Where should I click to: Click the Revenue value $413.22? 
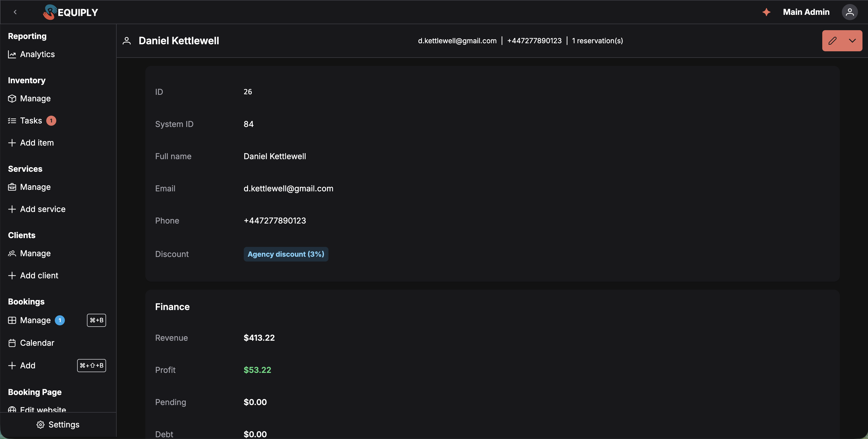(259, 338)
